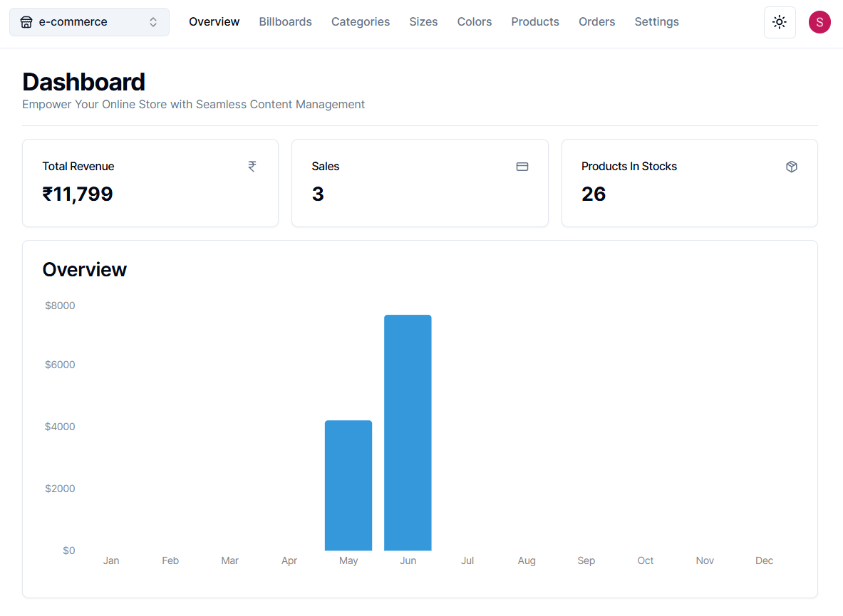Select the Overview nav item
Viewport: 843px width, 616px height.
tap(214, 22)
